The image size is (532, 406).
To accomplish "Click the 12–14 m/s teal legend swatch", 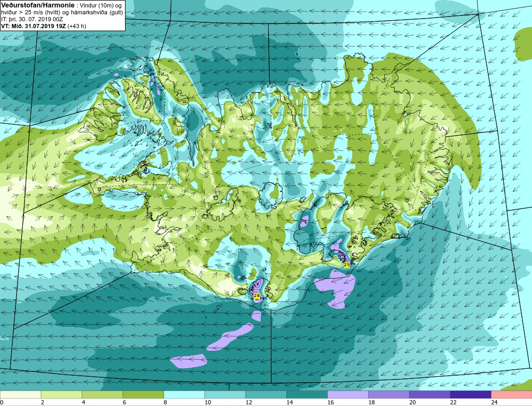I will pyautogui.click(x=266, y=395).
